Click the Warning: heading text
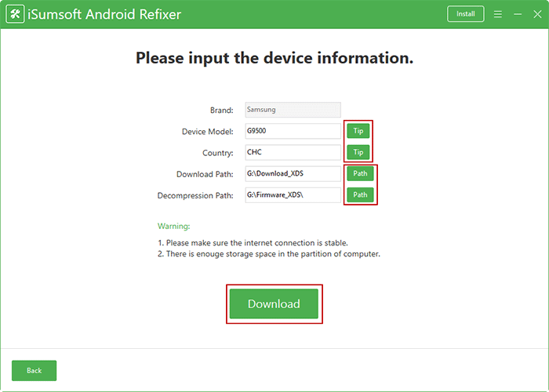The height and width of the screenshot is (392, 549). click(173, 226)
